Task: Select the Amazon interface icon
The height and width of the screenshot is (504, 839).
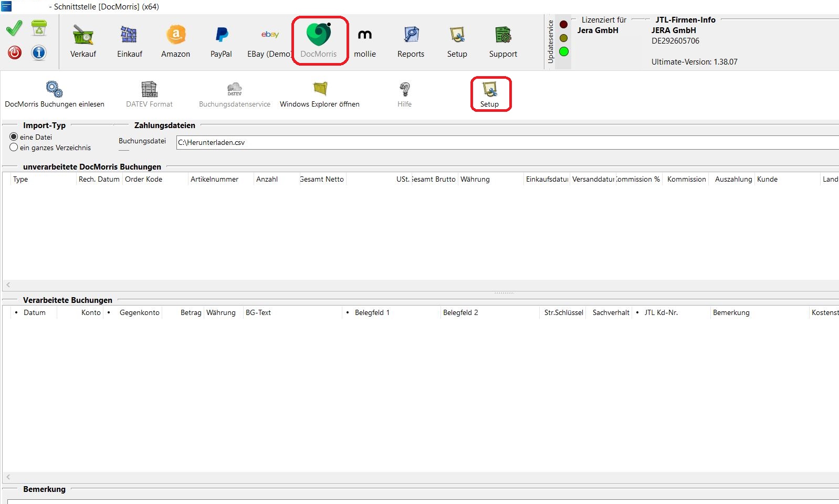Action: click(x=175, y=41)
